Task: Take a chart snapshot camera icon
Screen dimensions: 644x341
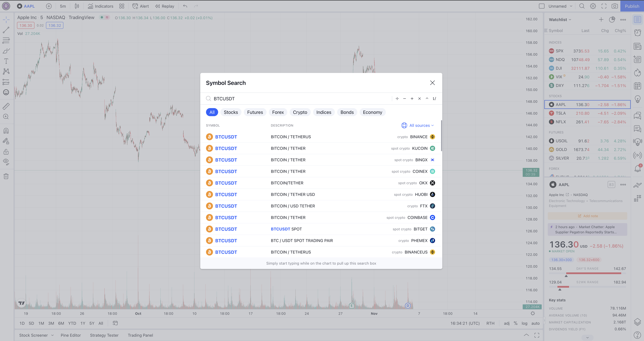Action: pos(615,6)
